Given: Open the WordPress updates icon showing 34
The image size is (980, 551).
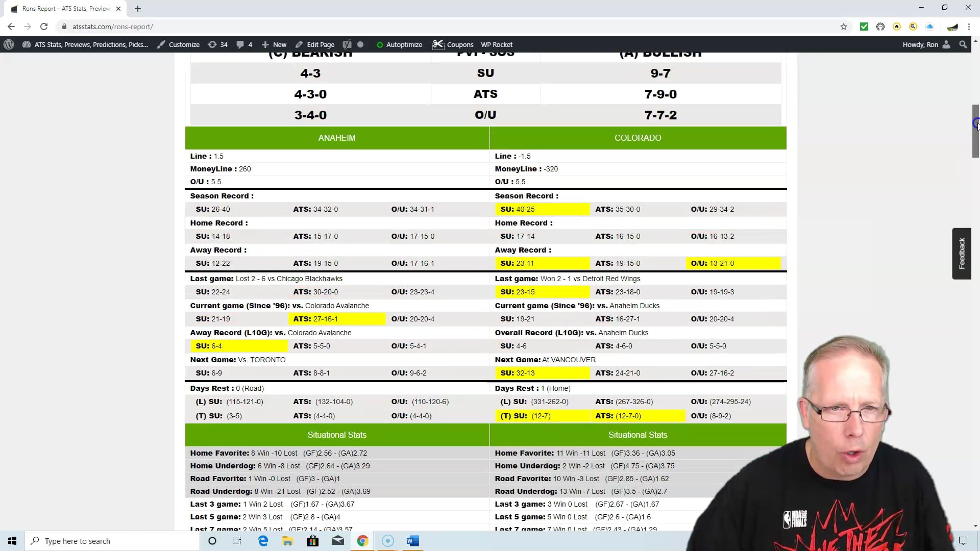Looking at the screenshot, I should point(217,44).
